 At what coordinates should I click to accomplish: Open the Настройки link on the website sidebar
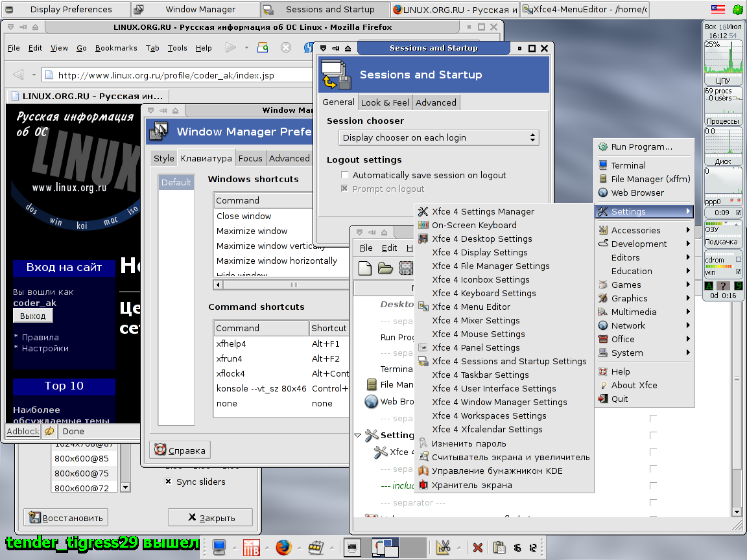point(45,348)
